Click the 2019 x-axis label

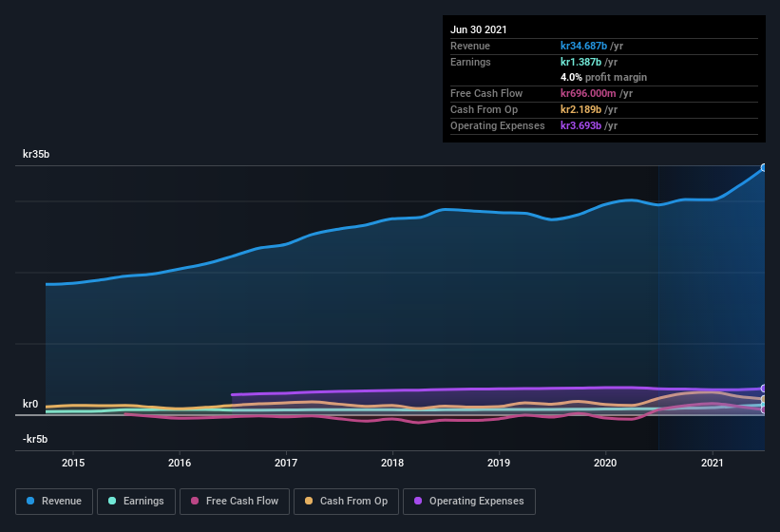[499, 463]
